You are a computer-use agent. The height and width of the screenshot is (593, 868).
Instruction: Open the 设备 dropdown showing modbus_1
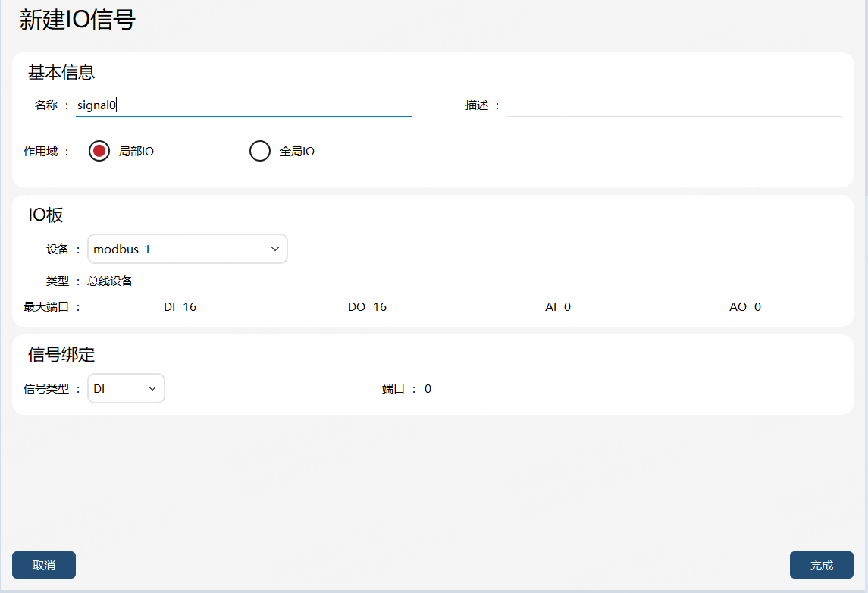pos(187,249)
